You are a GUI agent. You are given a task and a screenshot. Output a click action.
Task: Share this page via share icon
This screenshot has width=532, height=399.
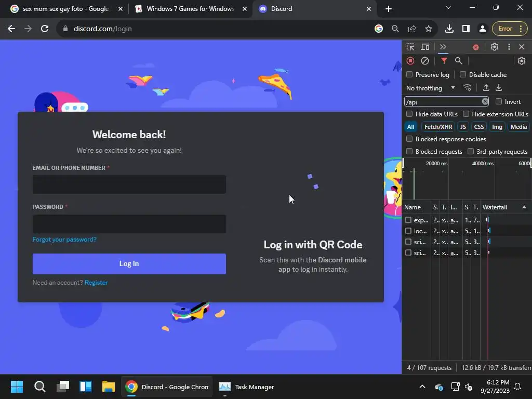[x=411, y=29]
